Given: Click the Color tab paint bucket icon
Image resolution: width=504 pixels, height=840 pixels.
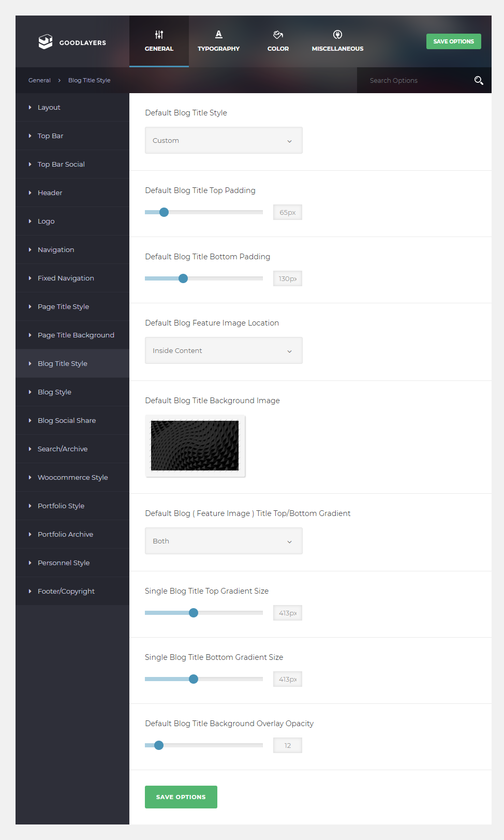Looking at the screenshot, I should (x=278, y=35).
